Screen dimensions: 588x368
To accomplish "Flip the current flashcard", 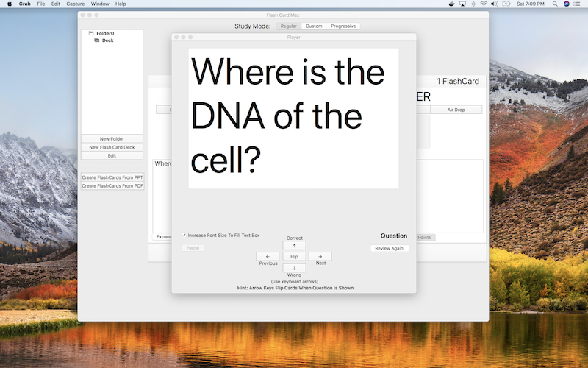I will click(x=294, y=256).
